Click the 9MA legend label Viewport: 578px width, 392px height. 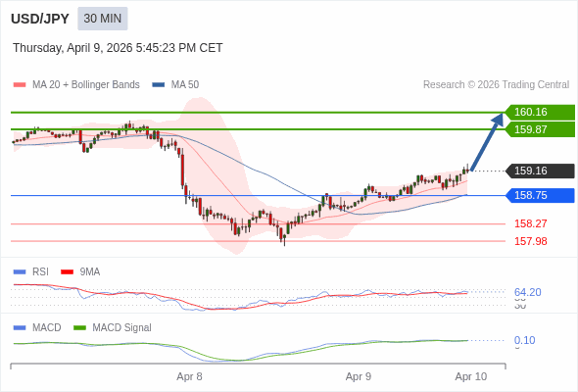tap(90, 272)
